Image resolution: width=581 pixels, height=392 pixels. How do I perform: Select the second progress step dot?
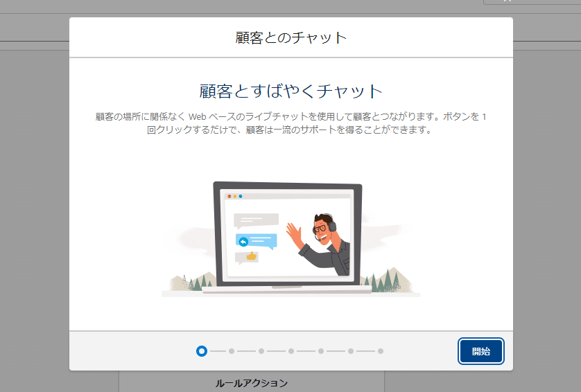(232, 351)
